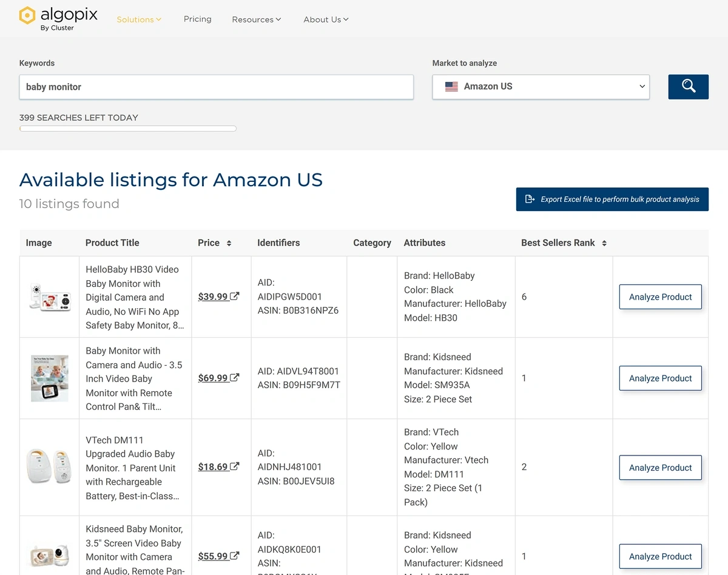
Task: Expand the About Us menu
Action: tap(326, 19)
